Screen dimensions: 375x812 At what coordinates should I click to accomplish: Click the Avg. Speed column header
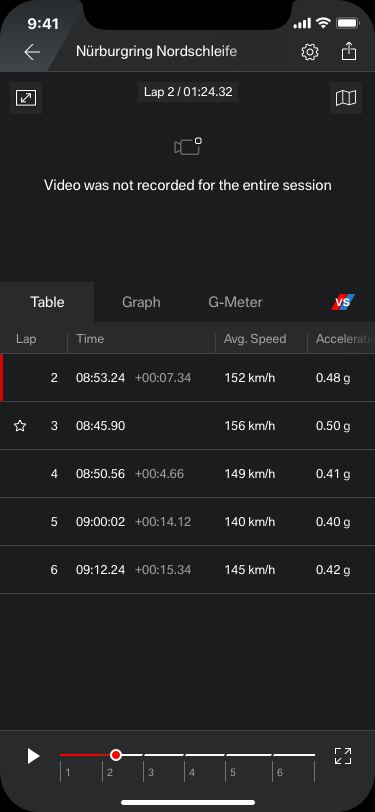click(x=255, y=339)
